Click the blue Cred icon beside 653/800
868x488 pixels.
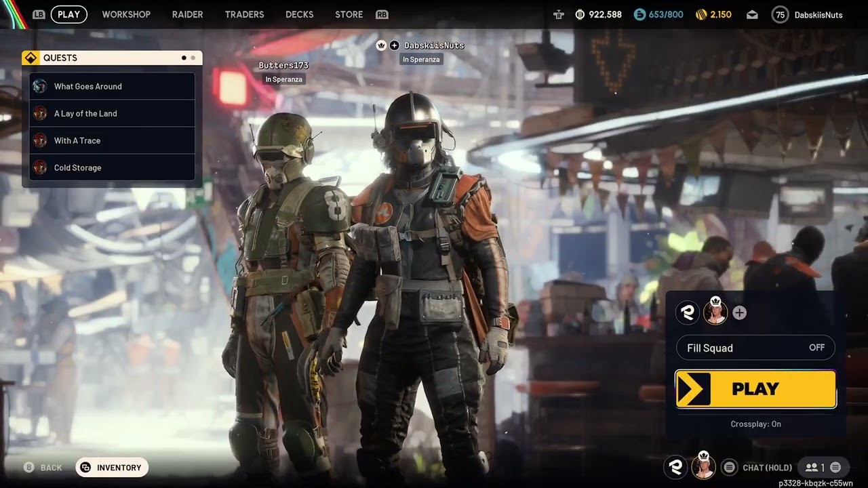pyautogui.click(x=639, y=14)
